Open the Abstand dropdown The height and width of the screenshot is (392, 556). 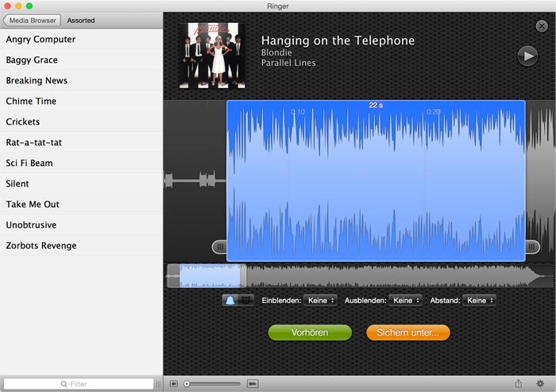480,300
